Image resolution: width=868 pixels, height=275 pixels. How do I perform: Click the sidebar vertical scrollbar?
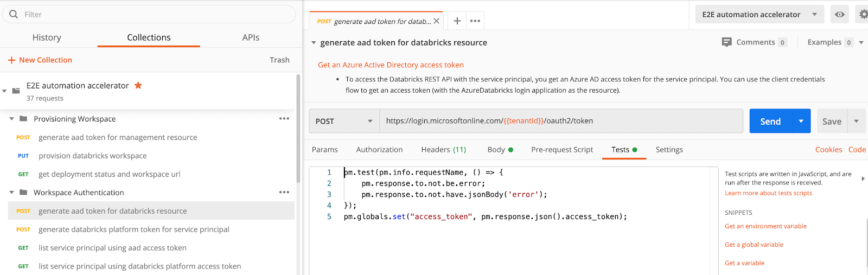click(298, 130)
